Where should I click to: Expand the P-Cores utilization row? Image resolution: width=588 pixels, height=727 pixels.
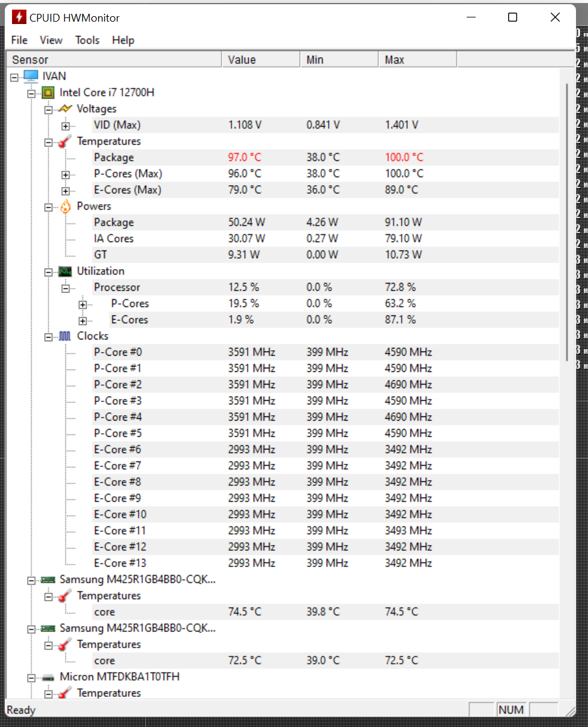tap(82, 304)
